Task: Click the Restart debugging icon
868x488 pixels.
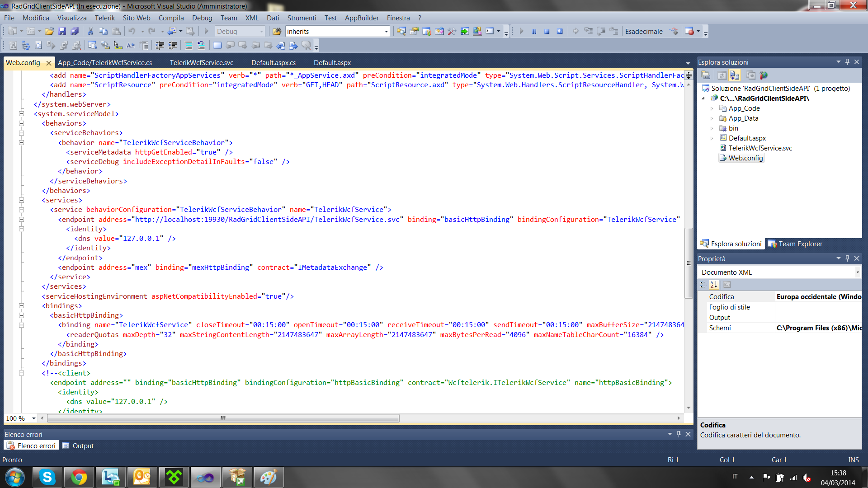Action: tap(560, 31)
